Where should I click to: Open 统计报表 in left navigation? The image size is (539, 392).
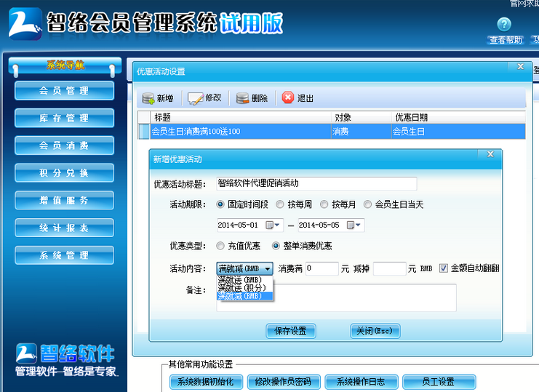pos(64,228)
